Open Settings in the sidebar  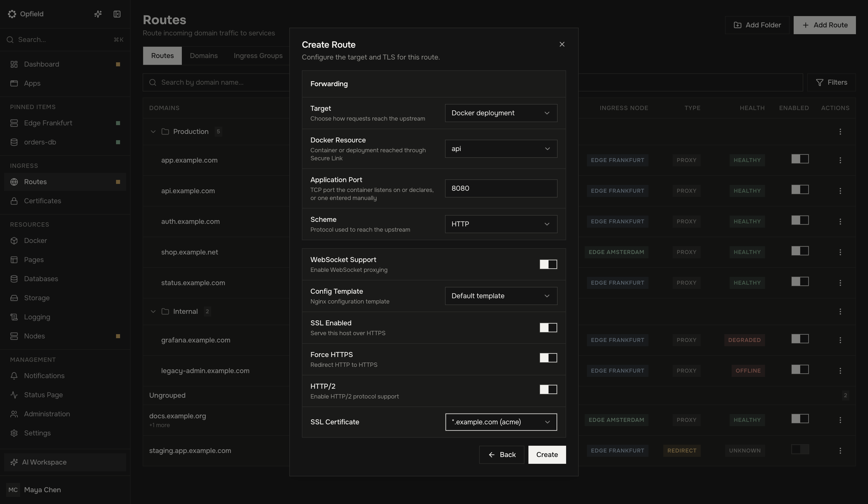pos(65,433)
